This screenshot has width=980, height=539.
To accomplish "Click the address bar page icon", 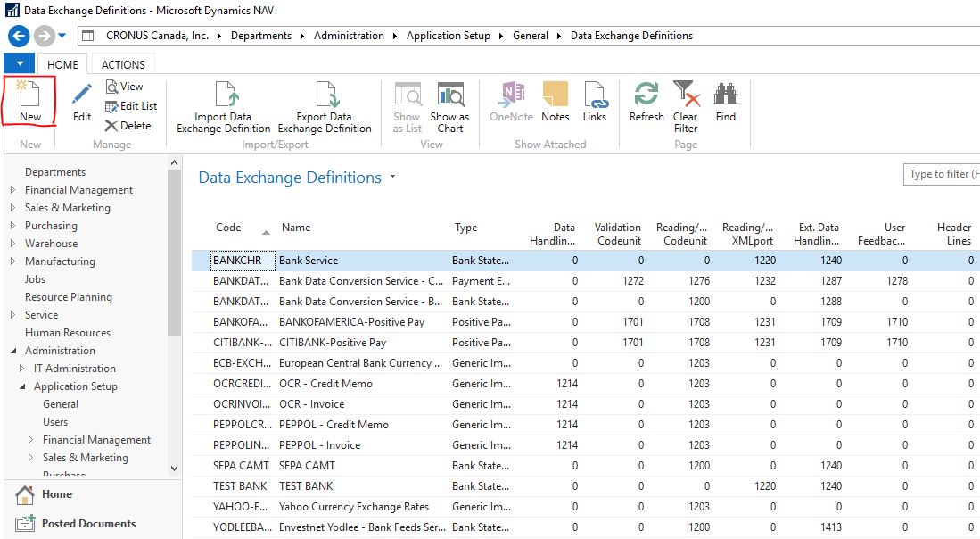I will click(x=88, y=36).
